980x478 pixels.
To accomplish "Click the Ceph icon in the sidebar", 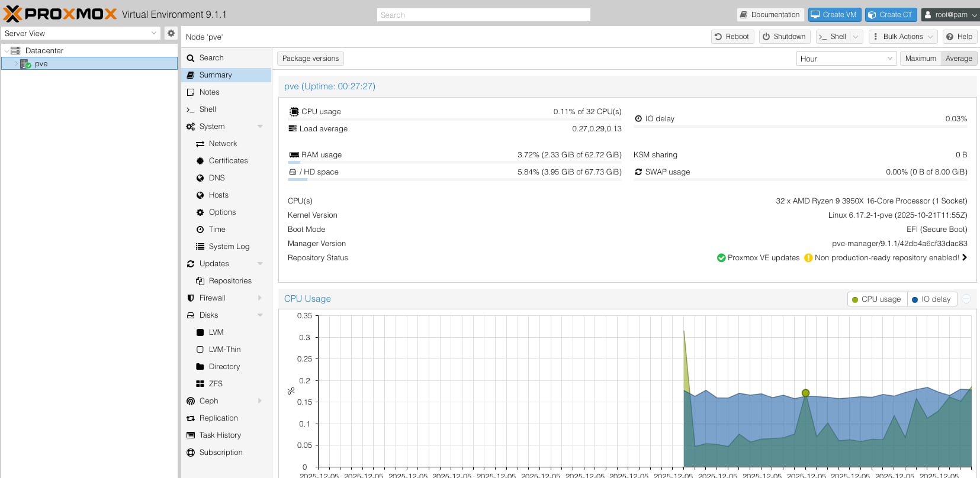I will [x=191, y=401].
